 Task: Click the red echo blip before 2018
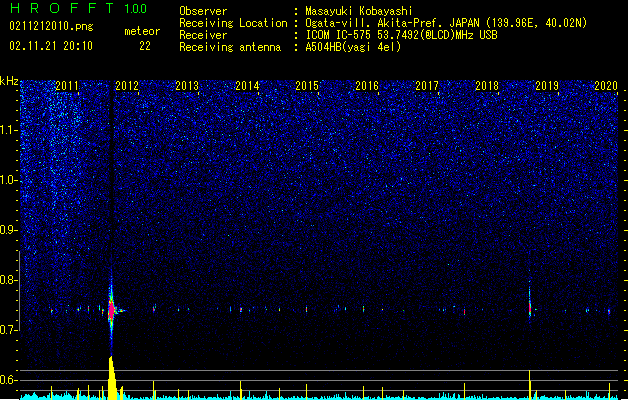[x=465, y=311]
